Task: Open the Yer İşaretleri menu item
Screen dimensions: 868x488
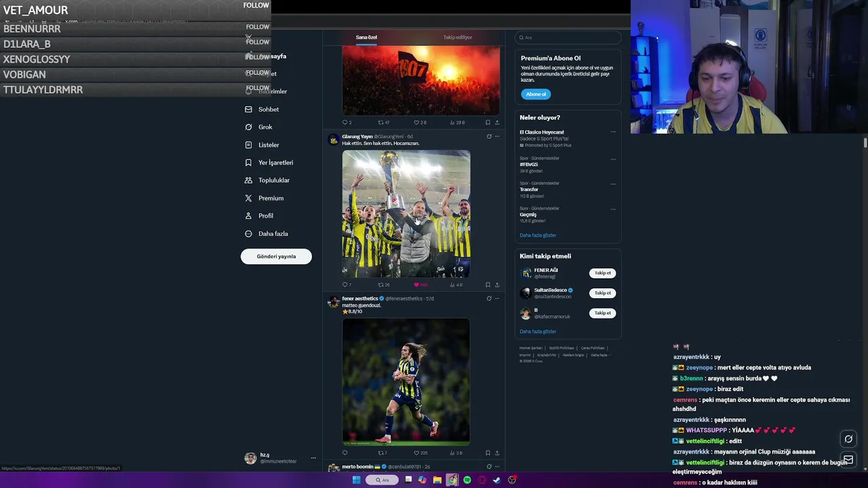Action: [x=276, y=163]
